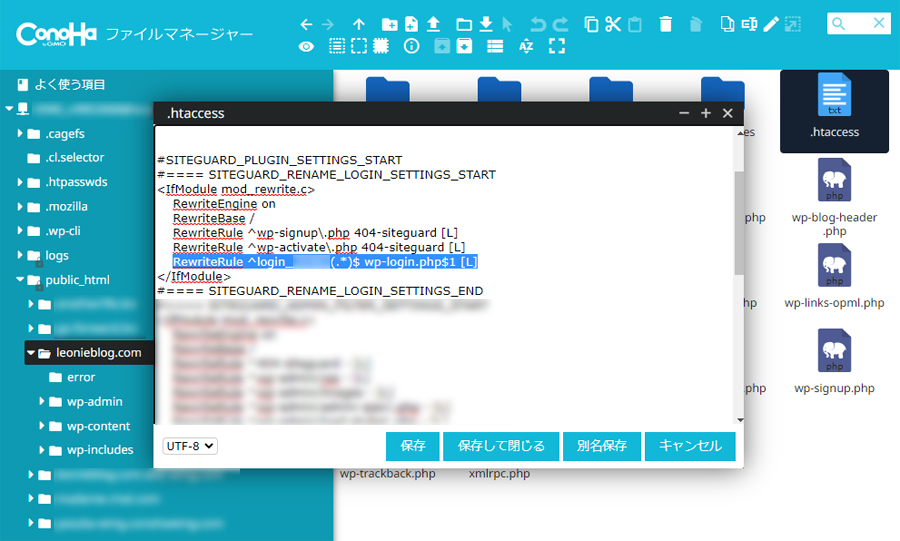
Task: Click the duplicate file icon
Action: (x=727, y=24)
